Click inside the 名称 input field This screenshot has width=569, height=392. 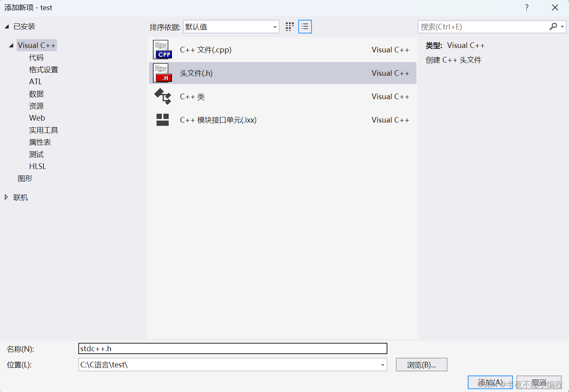[232, 348]
